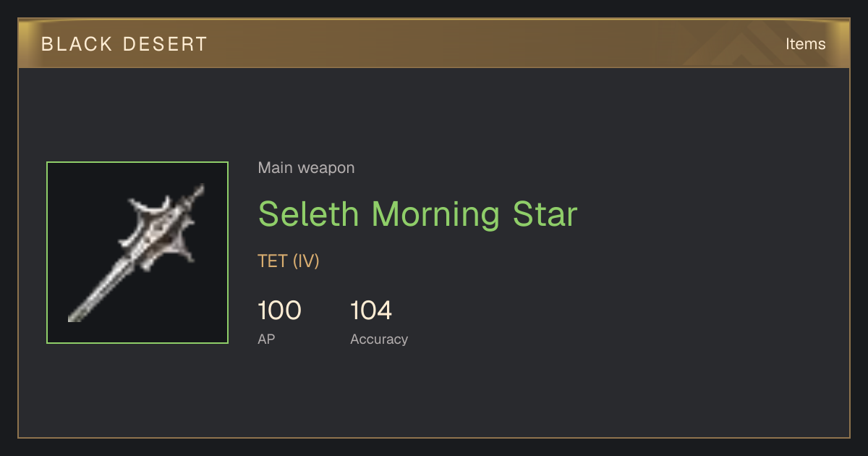Click the AP stat label

click(x=266, y=339)
